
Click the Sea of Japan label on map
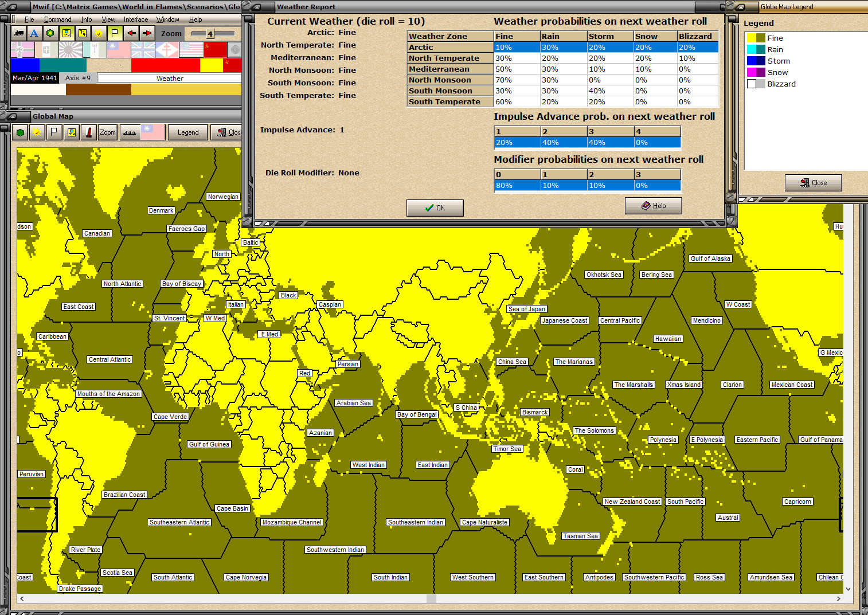point(527,309)
